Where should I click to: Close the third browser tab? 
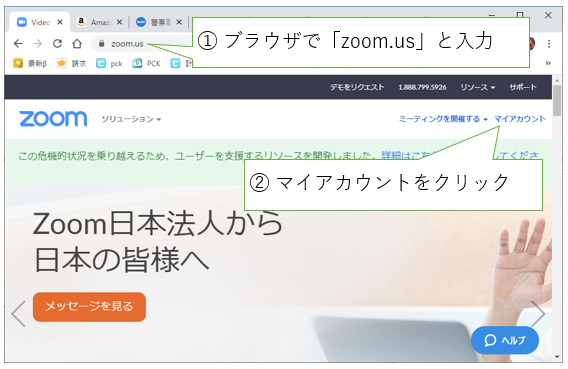point(179,22)
